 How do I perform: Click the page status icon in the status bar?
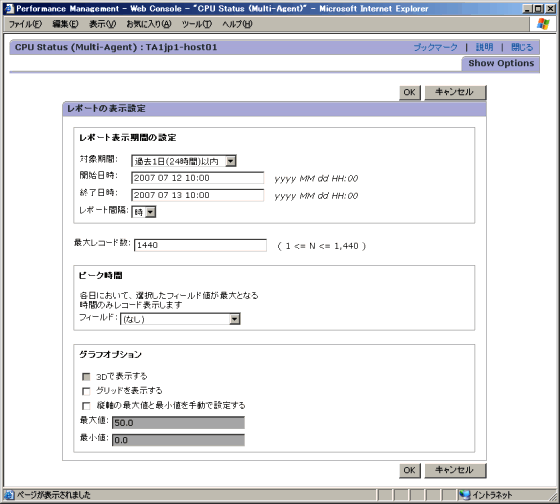[x=9, y=495]
